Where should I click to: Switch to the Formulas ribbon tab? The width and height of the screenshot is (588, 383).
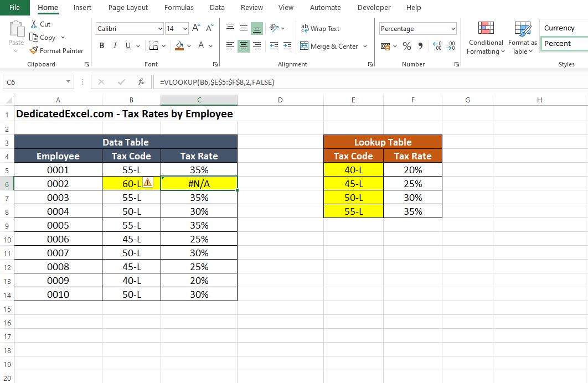(179, 7)
